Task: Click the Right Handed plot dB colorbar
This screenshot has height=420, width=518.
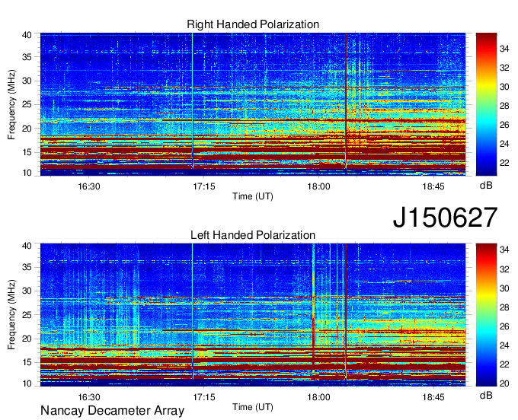Action: [x=486, y=104]
